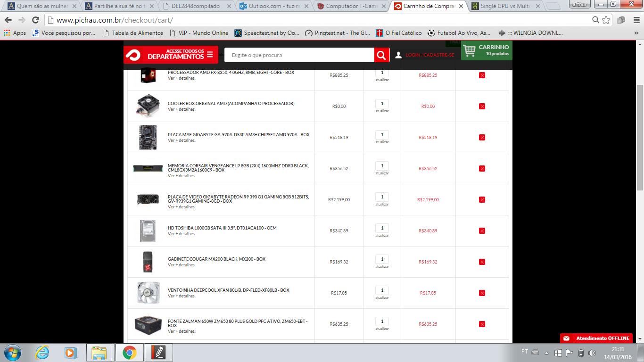Click atualizar under the Radeon R9 390 quantity
The height and width of the screenshot is (362, 644).
point(382,205)
